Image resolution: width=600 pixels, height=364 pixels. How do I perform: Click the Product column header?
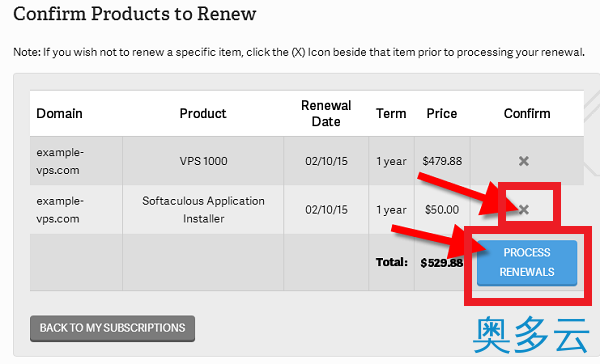point(203,113)
